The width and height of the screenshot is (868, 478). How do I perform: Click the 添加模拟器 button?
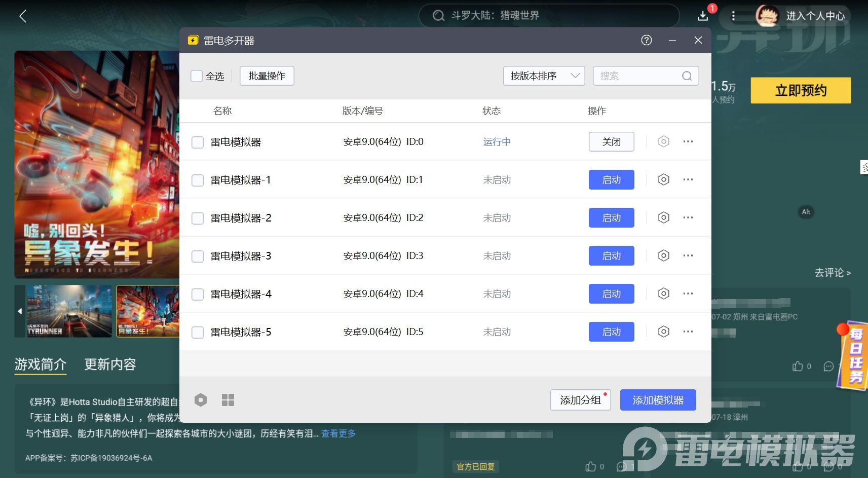click(658, 400)
